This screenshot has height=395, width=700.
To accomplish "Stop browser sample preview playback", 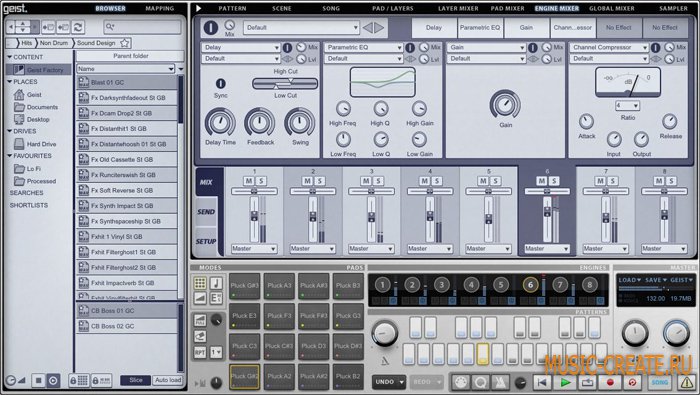I will pos(39,381).
